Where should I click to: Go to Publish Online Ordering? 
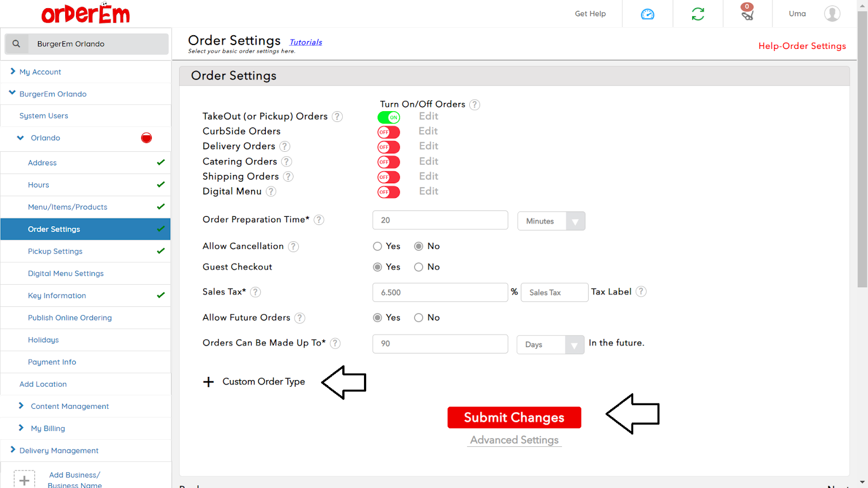pos(70,318)
